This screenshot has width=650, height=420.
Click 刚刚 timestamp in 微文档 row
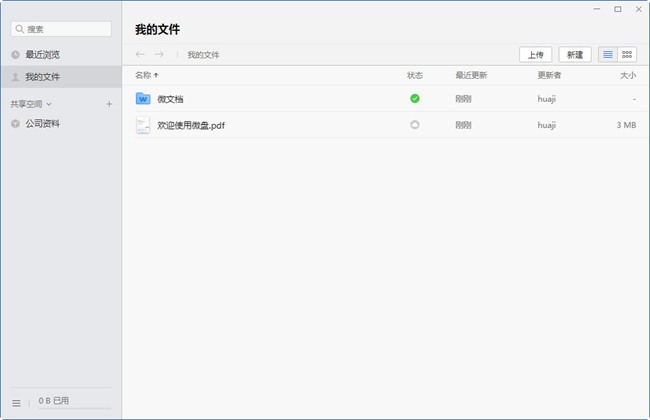pyautogui.click(x=463, y=99)
